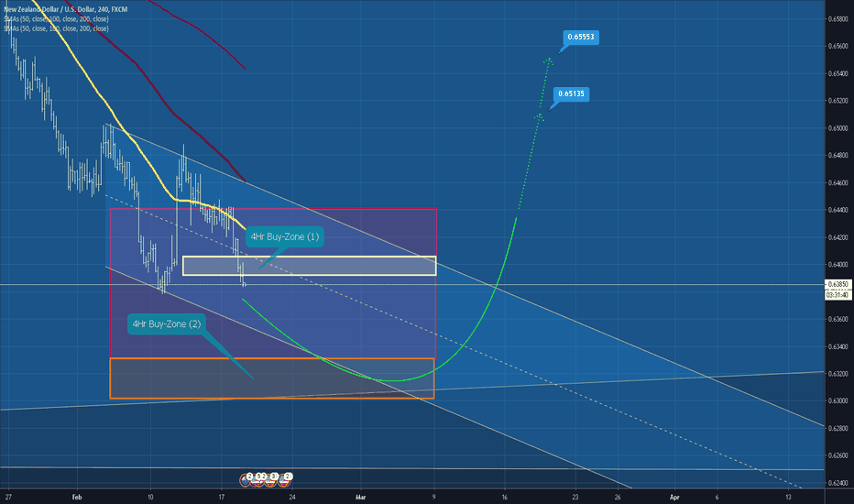Image resolution: width=854 pixels, height=504 pixels.
Task: Click the 24 date on the time axis
Action: [292, 497]
